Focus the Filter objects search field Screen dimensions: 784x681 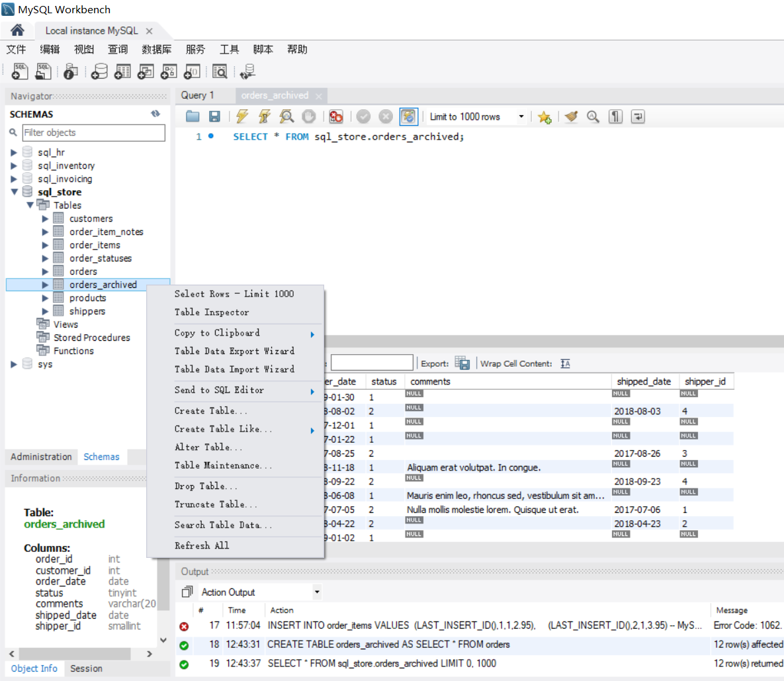click(x=93, y=132)
